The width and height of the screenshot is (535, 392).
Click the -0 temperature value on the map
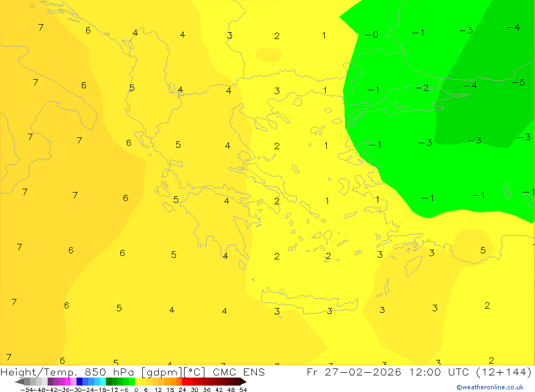click(372, 34)
